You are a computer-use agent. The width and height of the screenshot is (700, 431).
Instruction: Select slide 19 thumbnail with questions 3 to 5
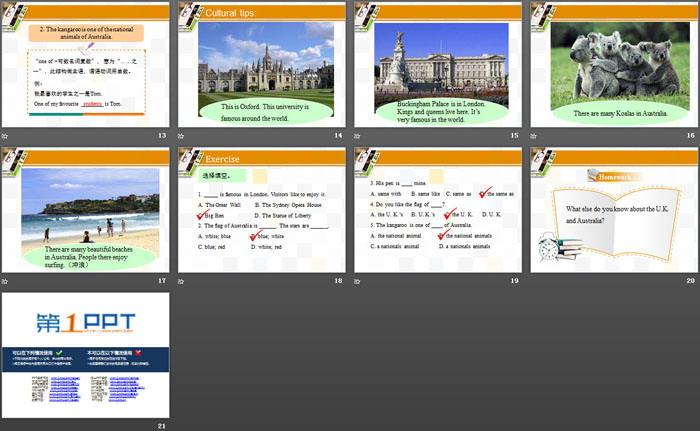pyautogui.click(x=438, y=210)
